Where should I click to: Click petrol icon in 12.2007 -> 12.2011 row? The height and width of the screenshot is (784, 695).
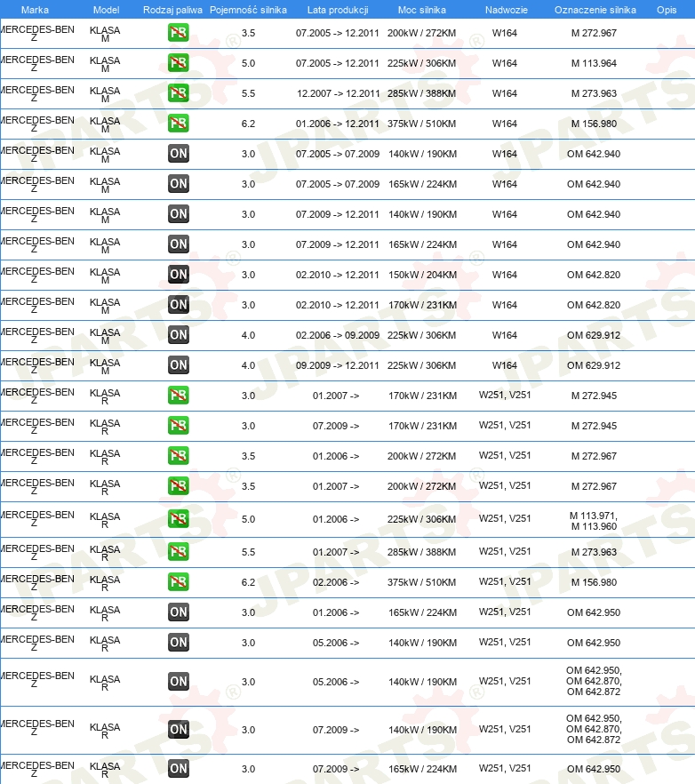[x=179, y=93]
